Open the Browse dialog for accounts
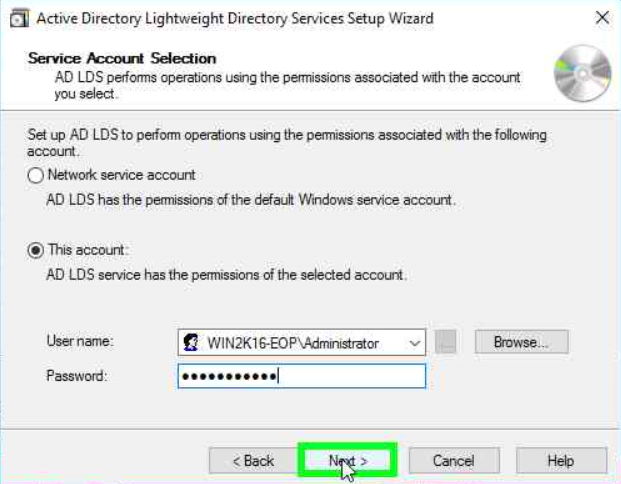 point(521,342)
